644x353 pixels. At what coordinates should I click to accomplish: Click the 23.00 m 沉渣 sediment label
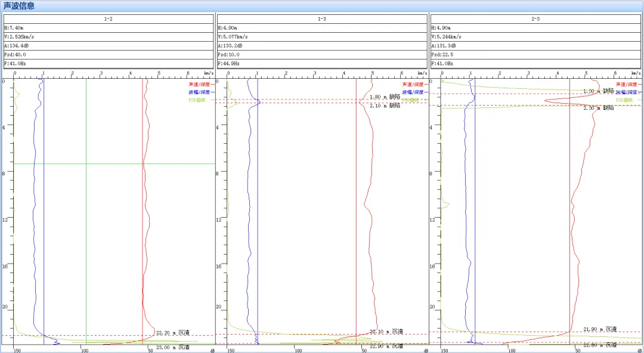tap(172, 347)
